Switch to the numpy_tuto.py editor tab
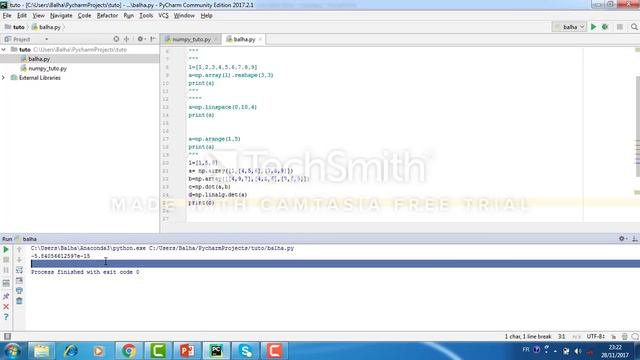This screenshot has width=640, height=360. (x=191, y=39)
